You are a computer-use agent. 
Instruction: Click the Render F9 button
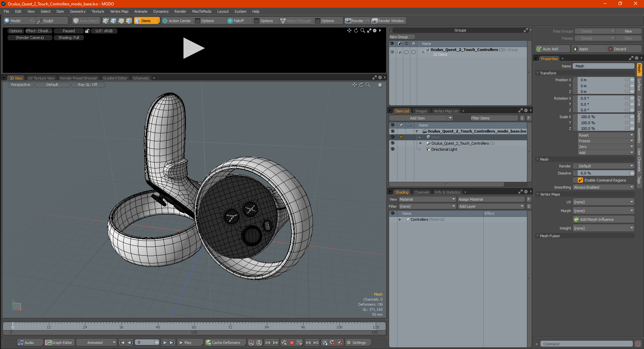pyautogui.click(x=357, y=21)
